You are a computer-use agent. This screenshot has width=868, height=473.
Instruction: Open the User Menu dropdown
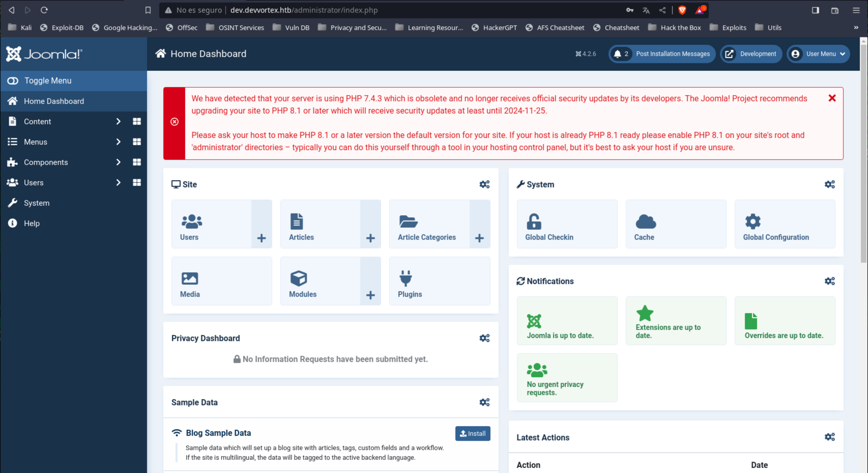(818, 54)
